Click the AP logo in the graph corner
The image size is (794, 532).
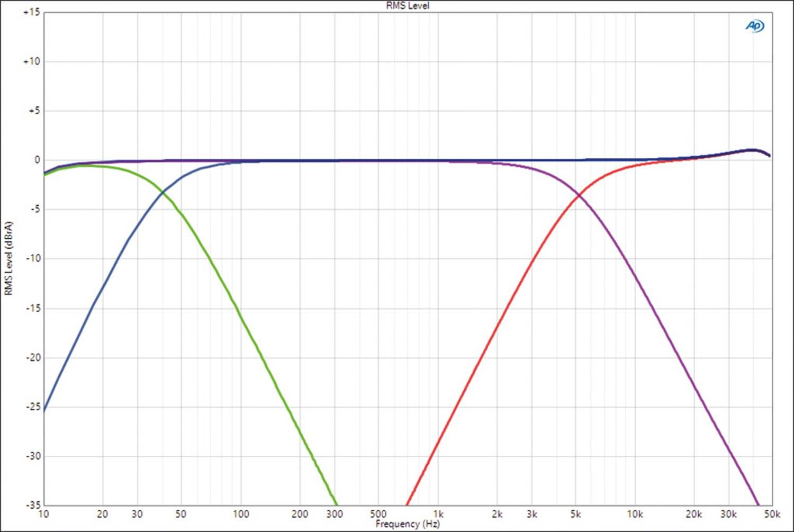click(x=755, y=26)
